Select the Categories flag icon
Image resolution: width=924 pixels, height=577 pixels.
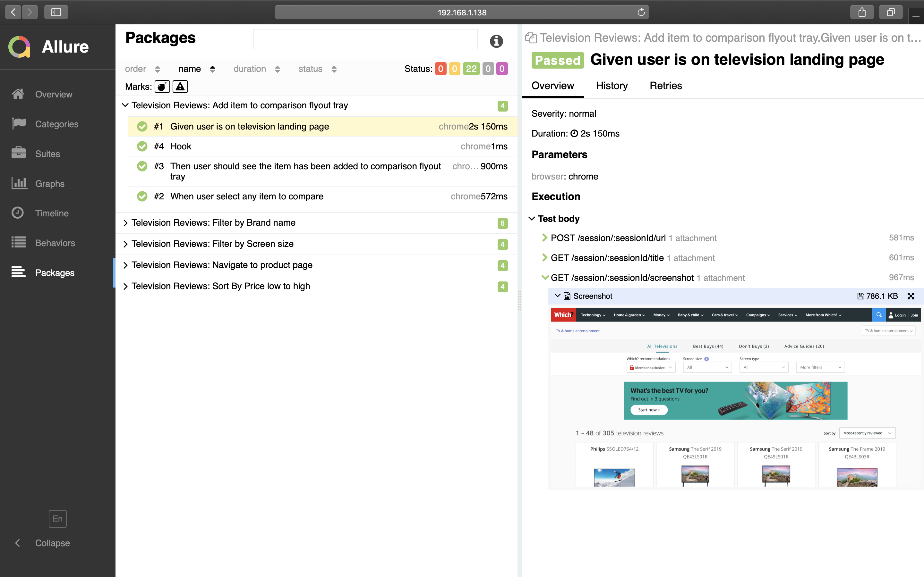coord(18,124)
